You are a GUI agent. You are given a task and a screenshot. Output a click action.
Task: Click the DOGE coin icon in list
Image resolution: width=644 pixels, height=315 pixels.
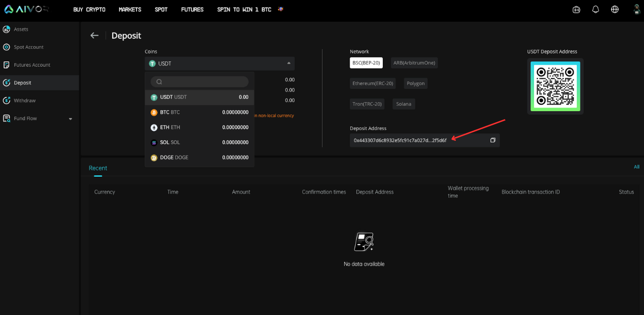pos(154,158)
